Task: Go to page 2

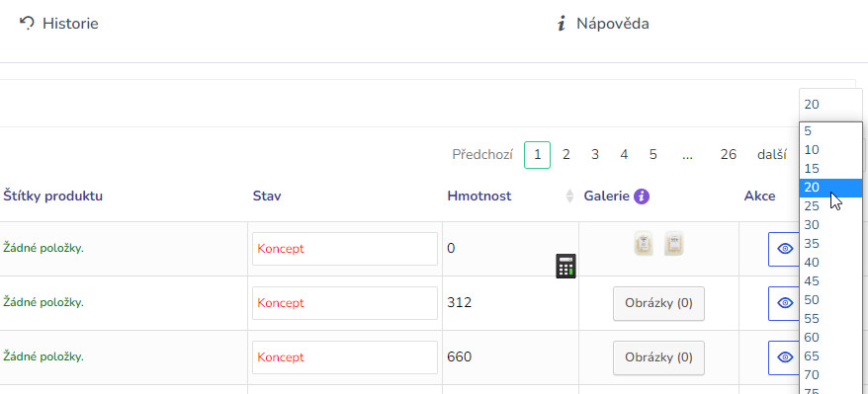Action: point(565,155)
